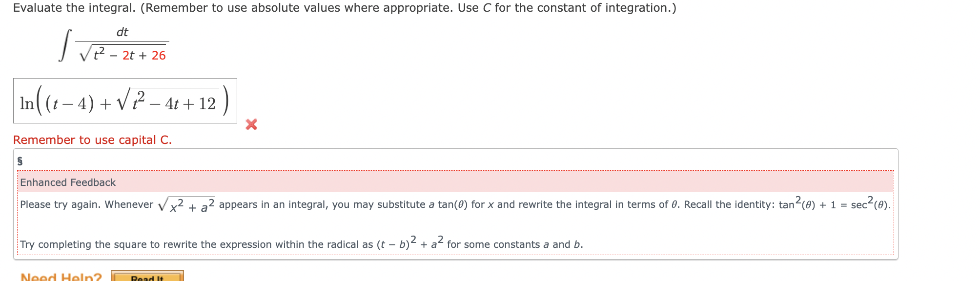980x281 pixels.
Task: Click the red X incorrect-answer icon
Action: tap(250, 124)
